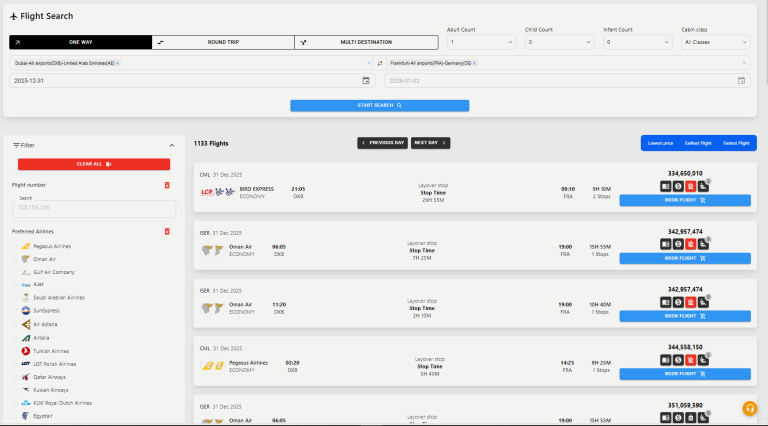Open the Adult Count dropdown
The width and height of the screenshot is (768, 426).
480,42
